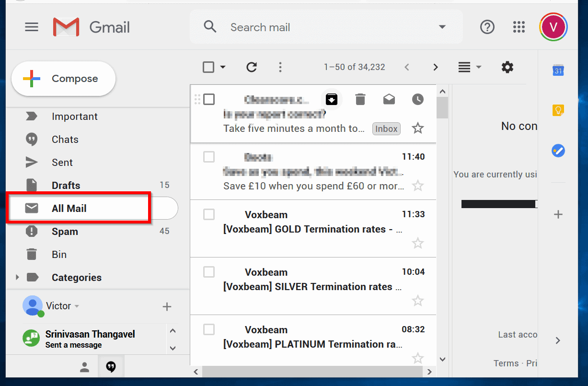Expand the Categories section

point(17,277)
